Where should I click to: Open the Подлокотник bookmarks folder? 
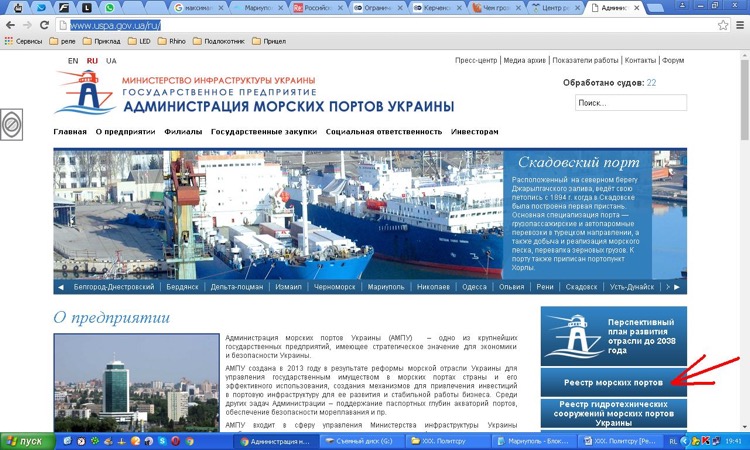pyautogui.click(x=223, y=41)
